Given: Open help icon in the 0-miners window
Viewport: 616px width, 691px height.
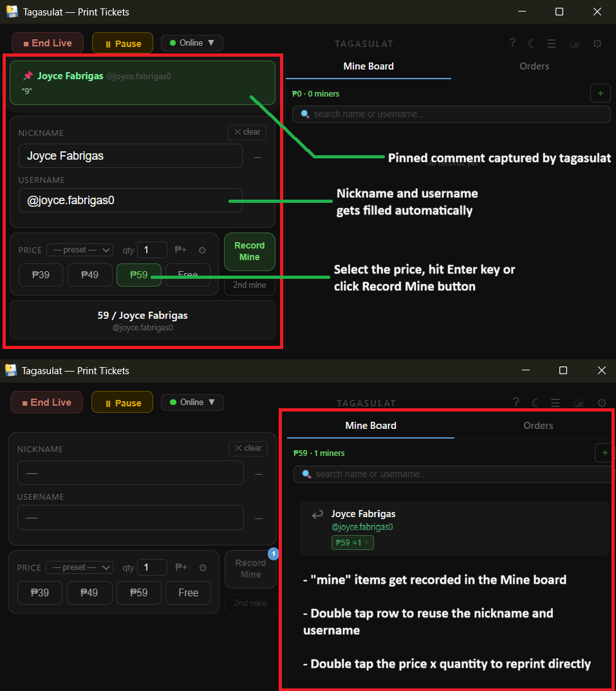Looking at the screenshot, I should coord(512,43).
